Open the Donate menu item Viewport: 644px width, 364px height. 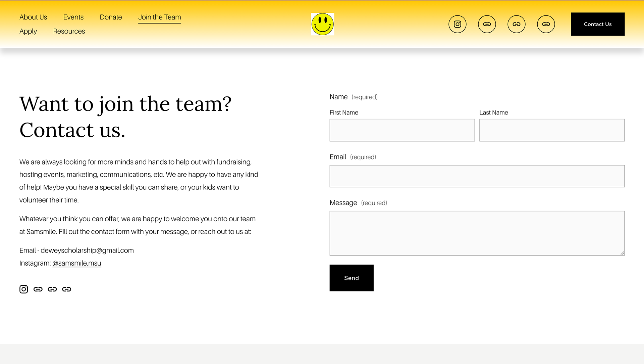[111, 17]
